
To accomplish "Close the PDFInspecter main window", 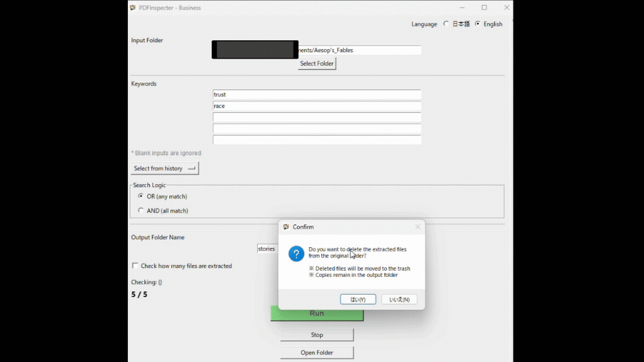I will pos(507,8).
